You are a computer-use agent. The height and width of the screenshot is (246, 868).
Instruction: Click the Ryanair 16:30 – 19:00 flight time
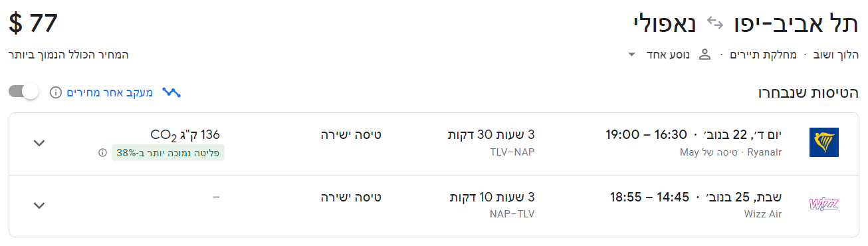[645, 135]
